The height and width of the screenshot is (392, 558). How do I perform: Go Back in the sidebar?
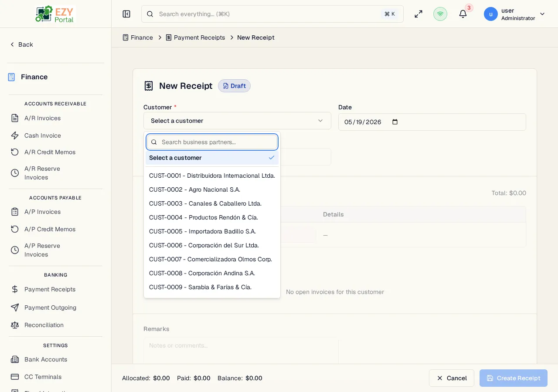[21, 44]
